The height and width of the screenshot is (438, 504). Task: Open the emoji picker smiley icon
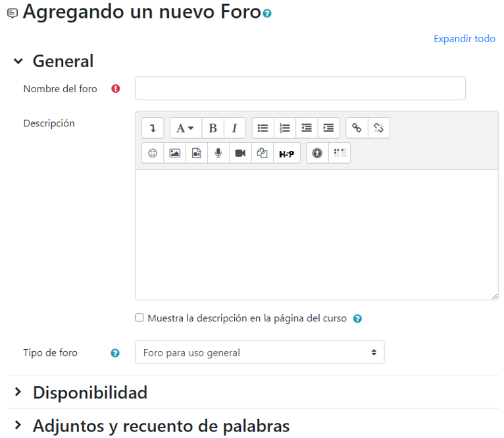pos(153,153)
